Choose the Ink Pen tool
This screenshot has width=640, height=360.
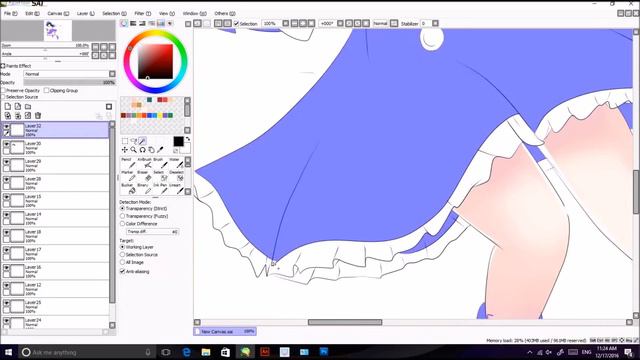pos(162,189)
